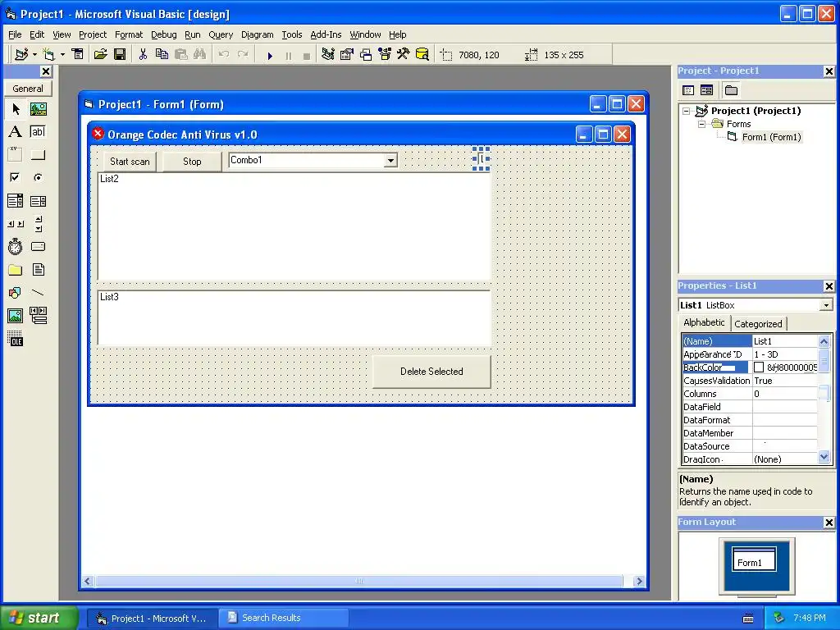Select the horizontal scrollbar tool
Viewport: 840px width, 630px height.
pos(16,224)
